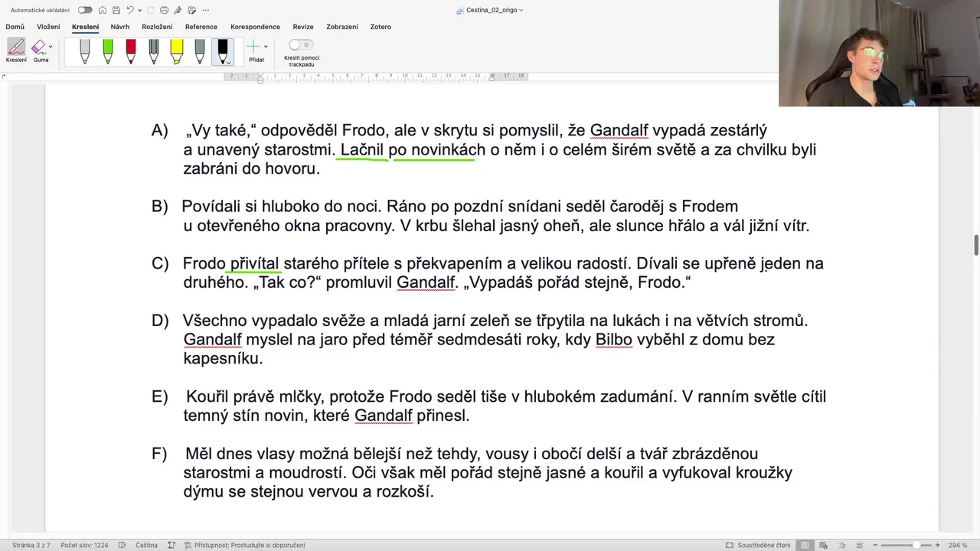Toggle Kreslit pomocí trackpadu switch
This screenshot has height=551, width=980.
click(301, 45)
